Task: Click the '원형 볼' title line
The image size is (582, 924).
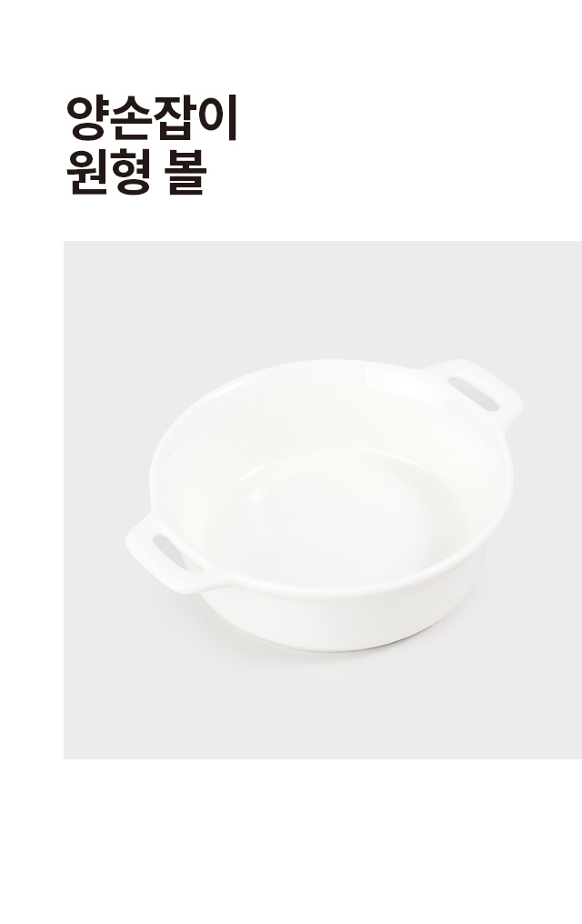Action: [x=136, y=173]
